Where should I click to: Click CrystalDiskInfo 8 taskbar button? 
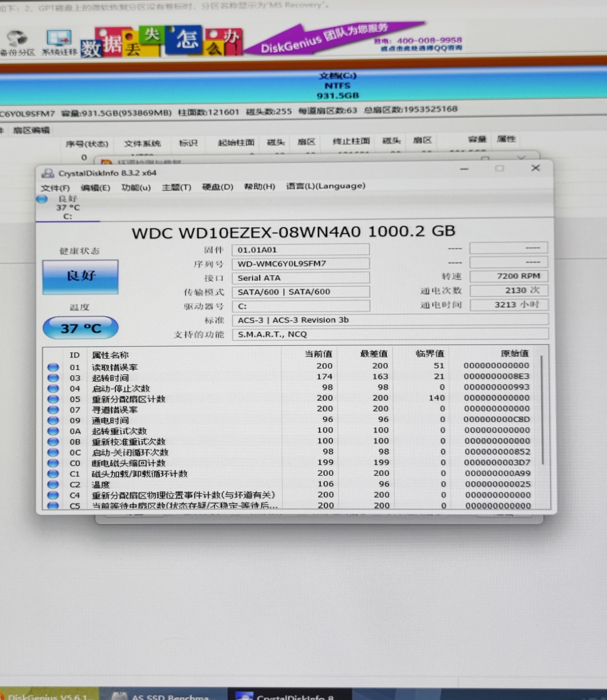(x=290, y=694)
